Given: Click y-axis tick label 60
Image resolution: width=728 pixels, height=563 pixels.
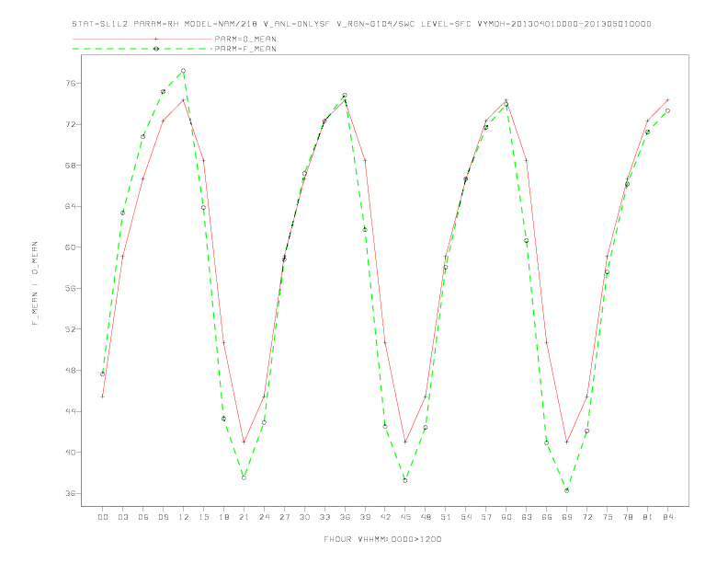Looking at the screenshot, I should click(71, 247).
